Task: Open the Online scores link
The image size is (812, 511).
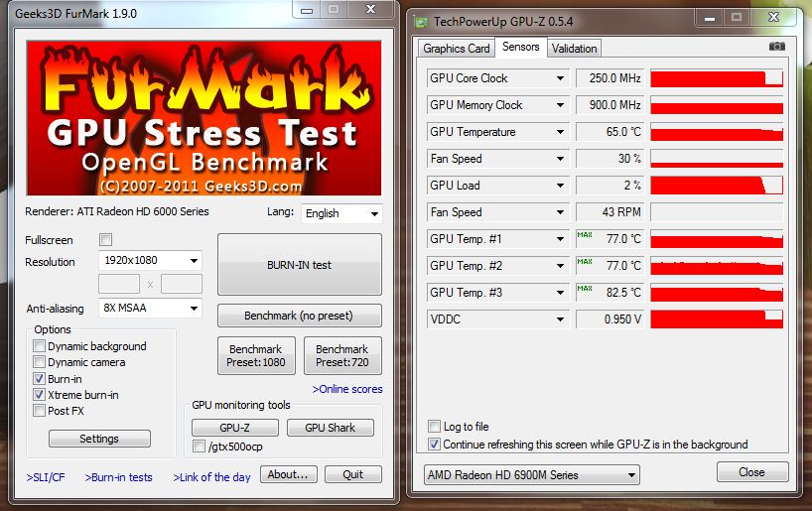Action: coord(346,389)
